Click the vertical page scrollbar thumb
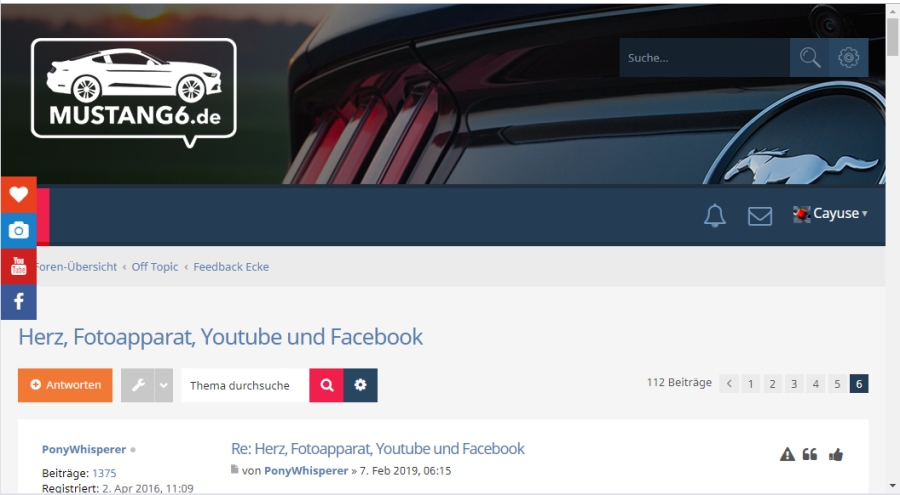This screenshot has width=900, height=495. coord(893,37)
